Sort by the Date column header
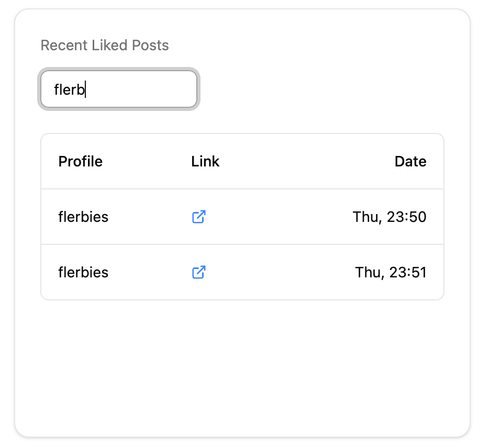The image size is (490, 448). [x=410, y=161]
